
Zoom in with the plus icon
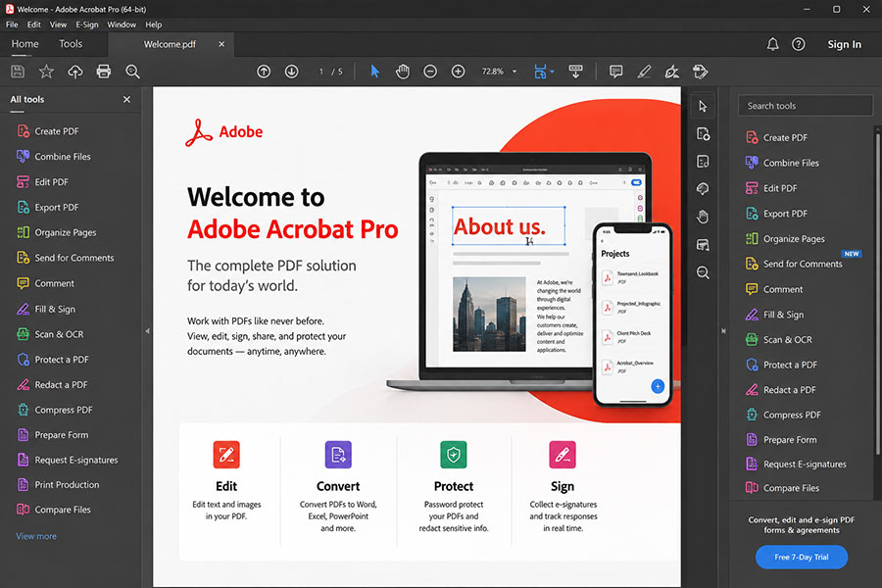(x=459, y=72)
